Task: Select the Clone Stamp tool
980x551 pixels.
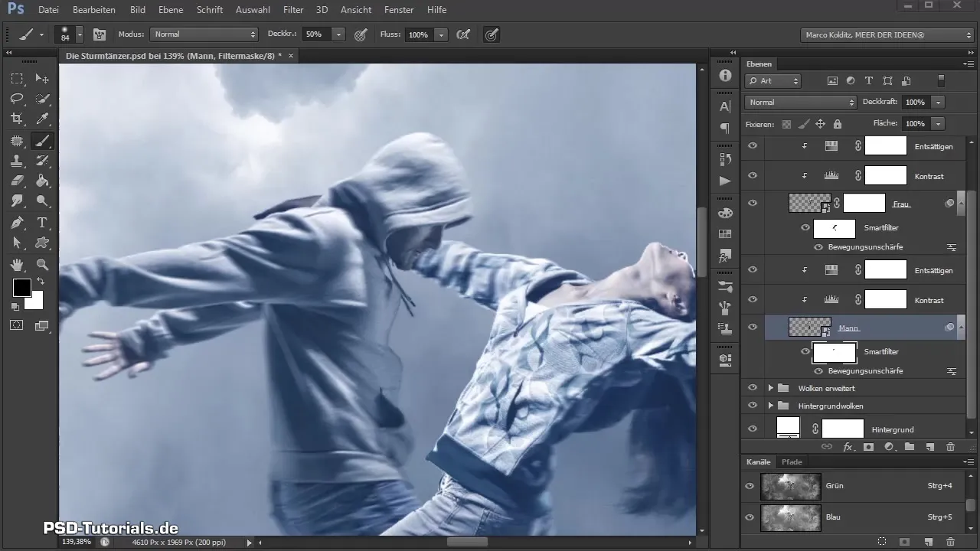Action: [x=17, y=161]
